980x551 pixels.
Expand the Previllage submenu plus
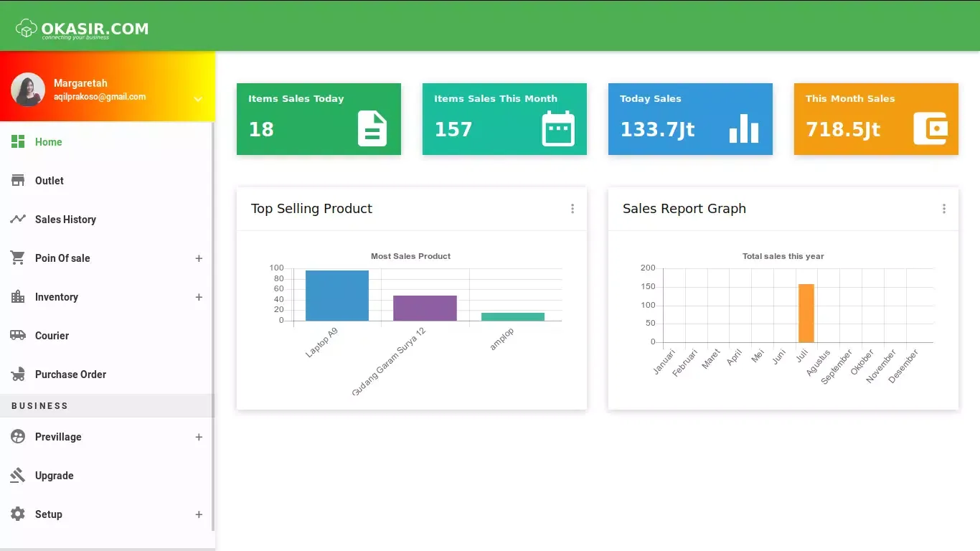click(x=199, y=437)
